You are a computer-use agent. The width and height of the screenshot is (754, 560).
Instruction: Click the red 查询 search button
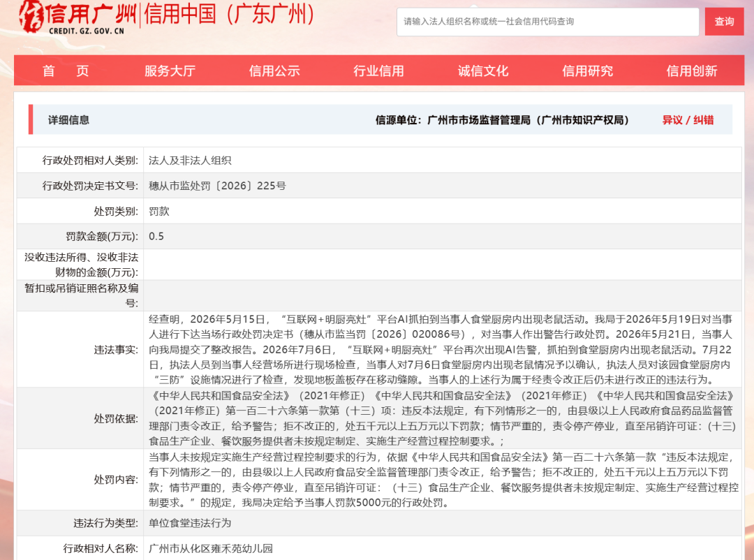(x=724, y=22)
